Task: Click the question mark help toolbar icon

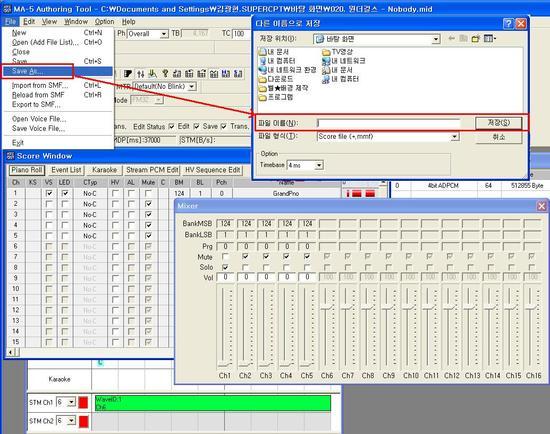Action: pos(165,74)
